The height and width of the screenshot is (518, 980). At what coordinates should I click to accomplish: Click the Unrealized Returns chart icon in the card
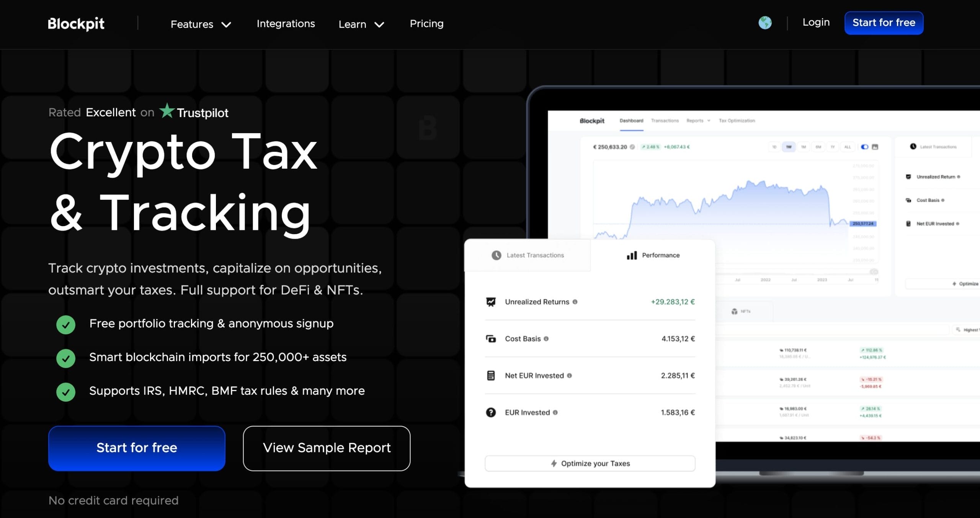pos(491,302)
